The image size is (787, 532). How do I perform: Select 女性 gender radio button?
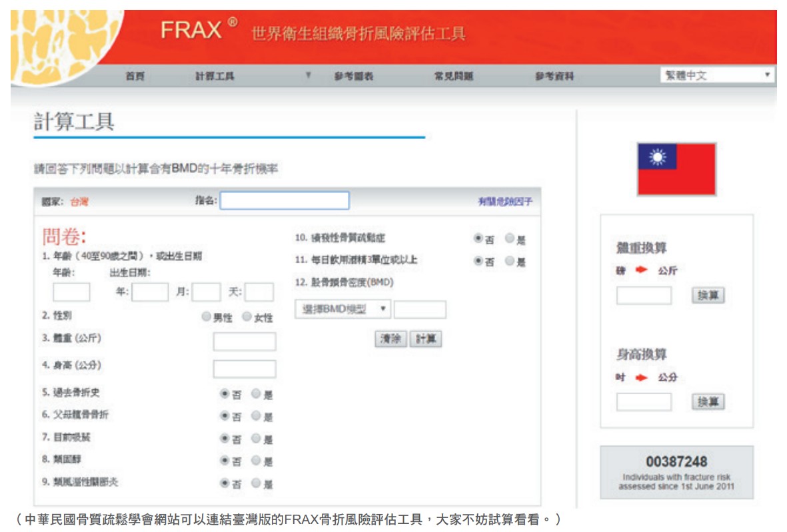click(247, 316)
